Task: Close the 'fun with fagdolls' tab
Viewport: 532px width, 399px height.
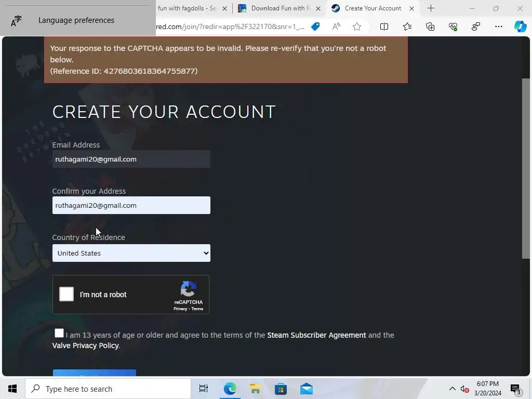Action: pos(224,8)
